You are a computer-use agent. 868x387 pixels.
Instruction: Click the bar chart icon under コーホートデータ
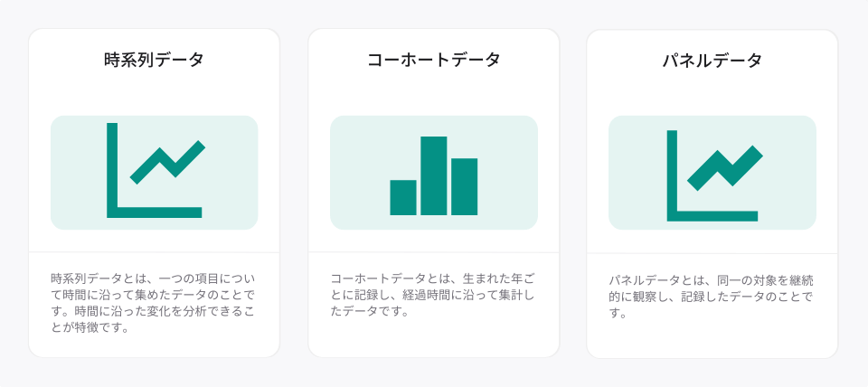tap(433, 175)
